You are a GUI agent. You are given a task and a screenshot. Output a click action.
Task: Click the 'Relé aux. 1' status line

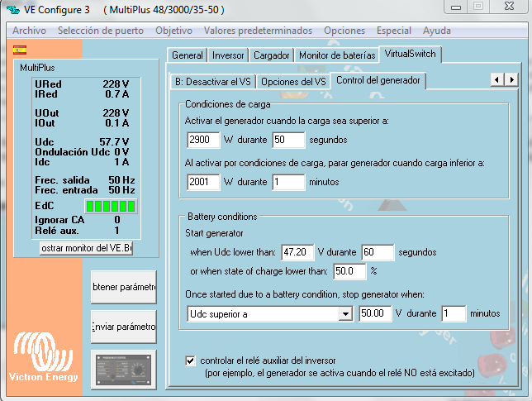coord(78,231)
